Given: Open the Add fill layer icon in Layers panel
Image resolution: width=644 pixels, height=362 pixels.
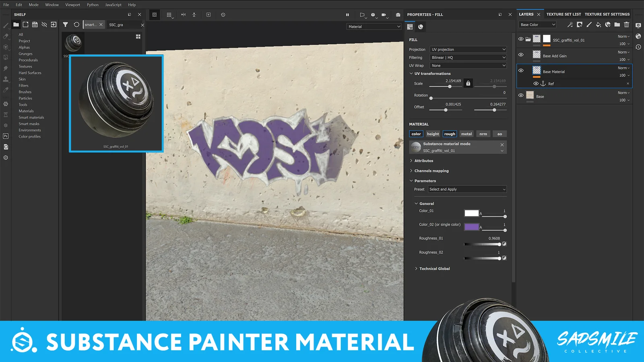Looking at the screenshot, I should pyautogui.click(x=599, y=25).
